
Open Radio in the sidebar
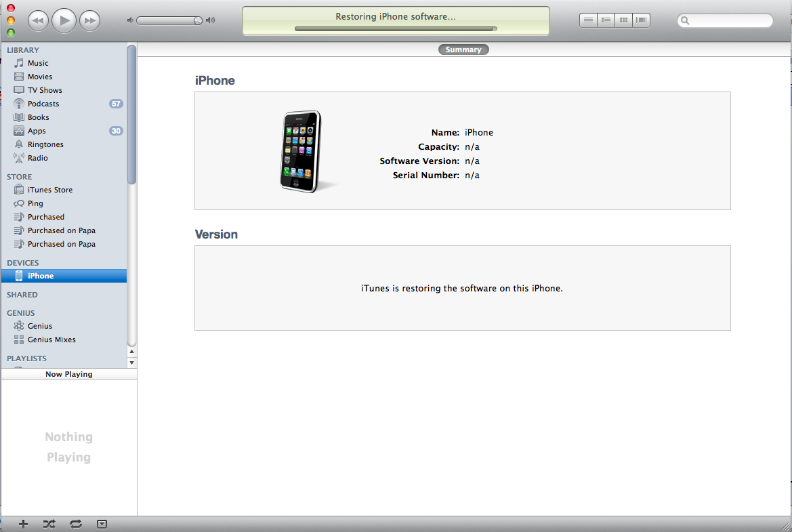(64, 158)
